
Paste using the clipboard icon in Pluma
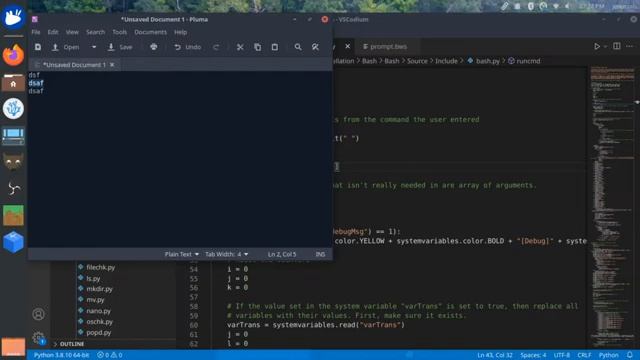pyautogui.click(x=275, y=47)
